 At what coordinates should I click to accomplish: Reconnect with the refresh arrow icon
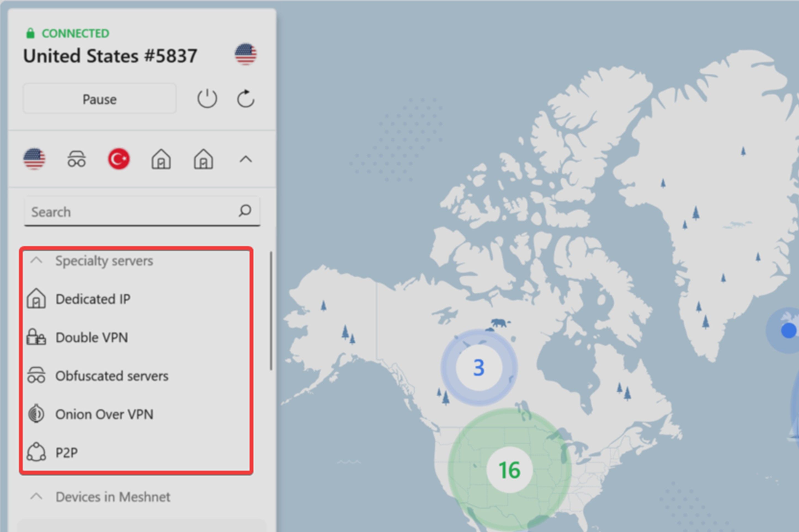click(x=246, y=98)
